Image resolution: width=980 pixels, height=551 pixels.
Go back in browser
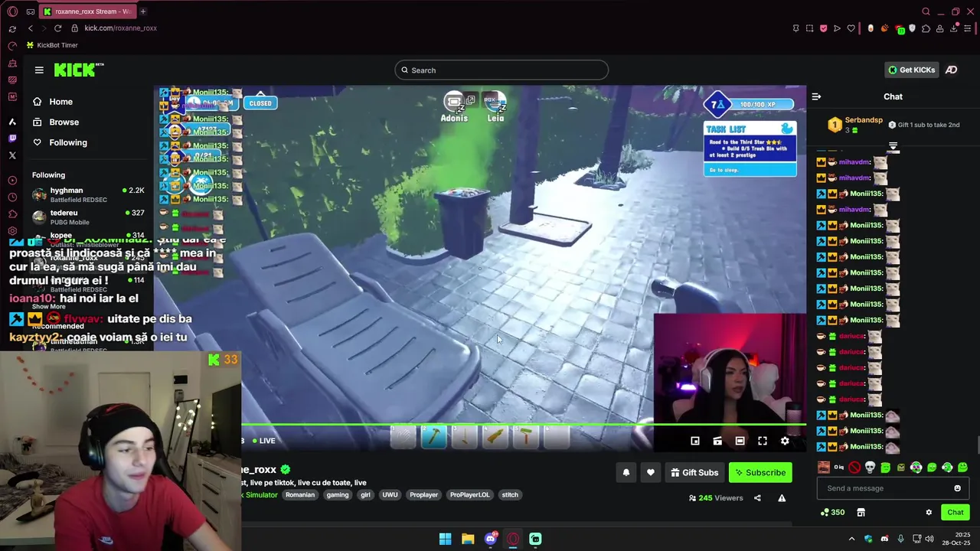click(x=31, y=28)
